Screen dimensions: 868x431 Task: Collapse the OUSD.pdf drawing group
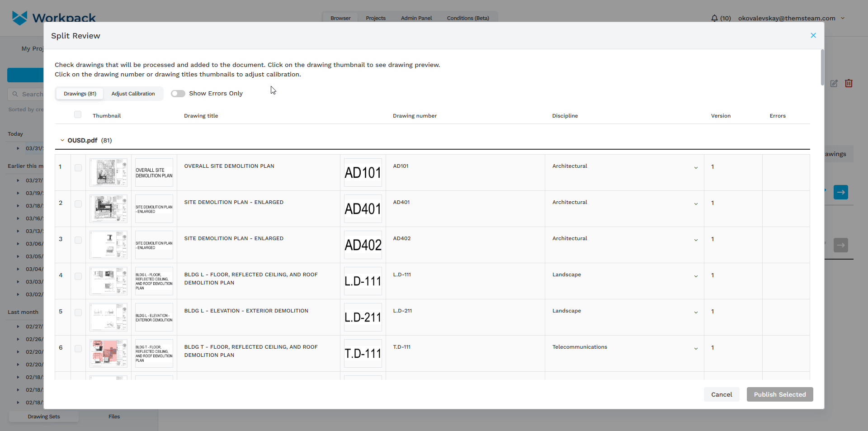click(62, 140)
